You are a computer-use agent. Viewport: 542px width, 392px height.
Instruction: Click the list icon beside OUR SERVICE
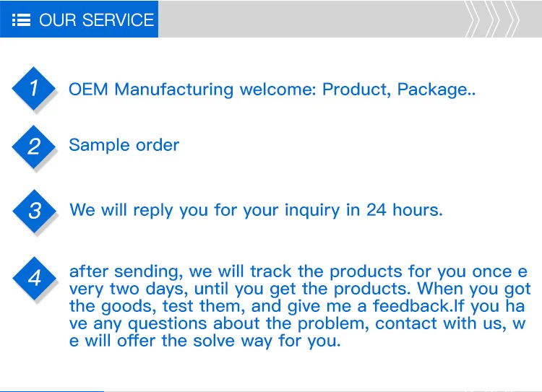[x=22, y=20]
